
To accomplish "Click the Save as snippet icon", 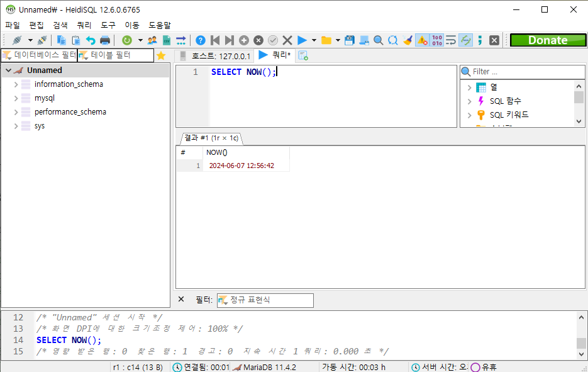I will (x=363, y=40).
